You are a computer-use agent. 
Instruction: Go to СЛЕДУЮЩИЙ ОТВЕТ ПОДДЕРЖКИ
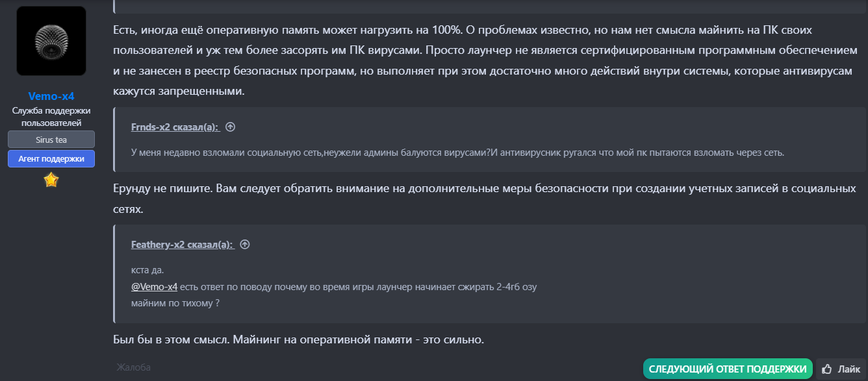pos(728,369)
